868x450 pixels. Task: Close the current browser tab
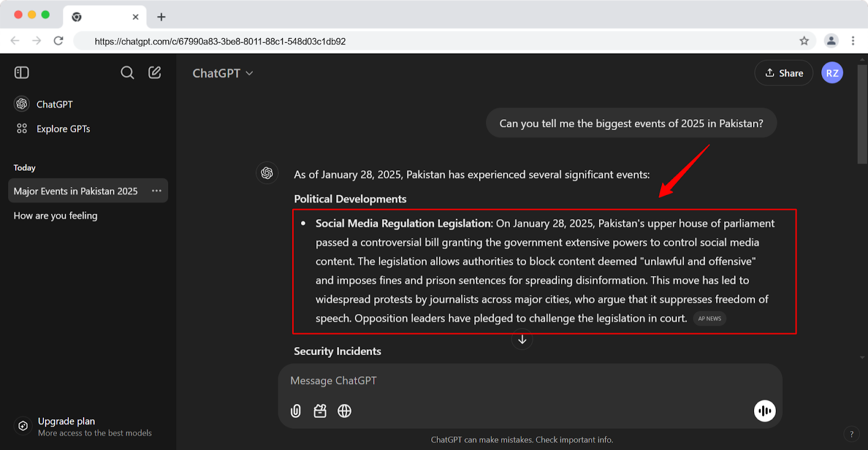pyautogui.click(x=136, y=17)
